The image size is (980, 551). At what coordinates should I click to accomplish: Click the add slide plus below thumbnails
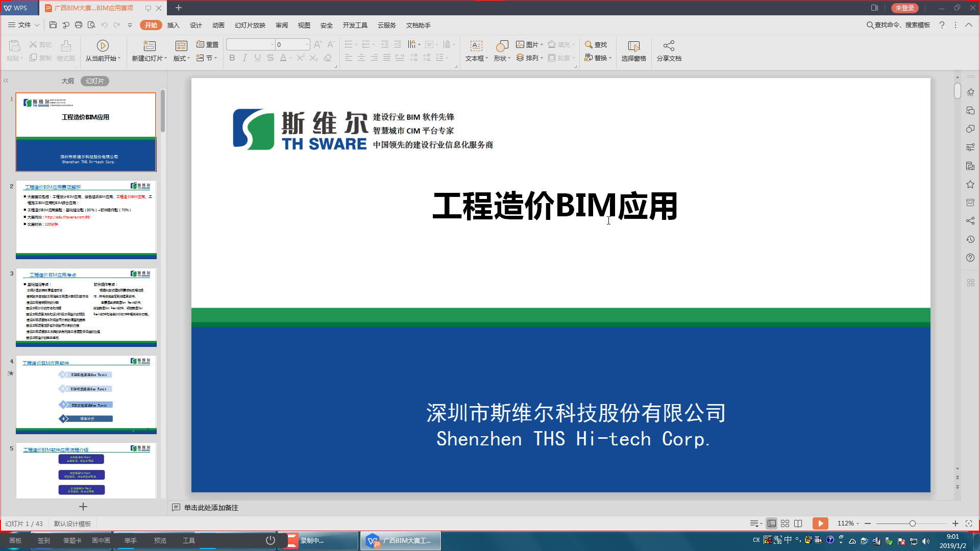[x=83, y=507]
